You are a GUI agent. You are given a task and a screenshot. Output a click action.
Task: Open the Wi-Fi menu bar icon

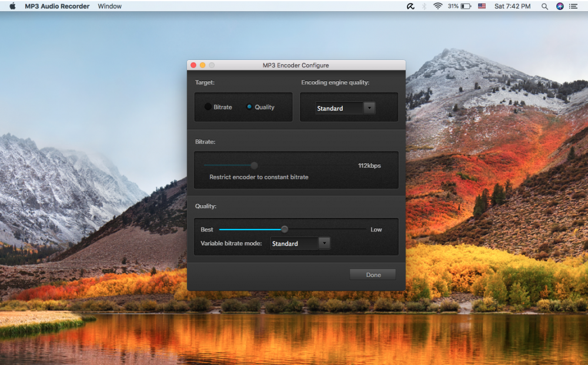tap(437, 6)
